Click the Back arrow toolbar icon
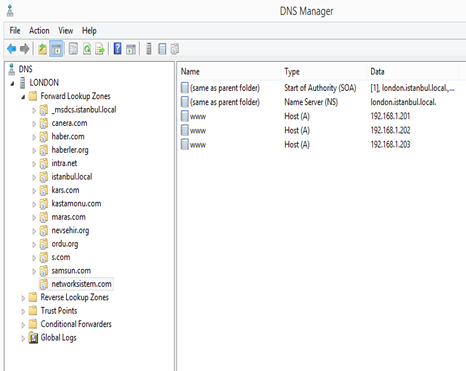The height and width of the screenshot is (371, 466). 12,49
